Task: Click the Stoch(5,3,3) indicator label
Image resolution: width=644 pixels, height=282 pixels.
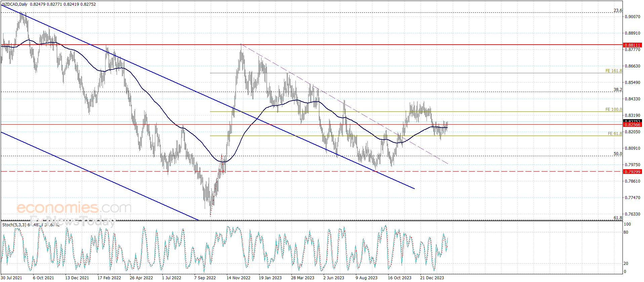Action: [14, 225]
